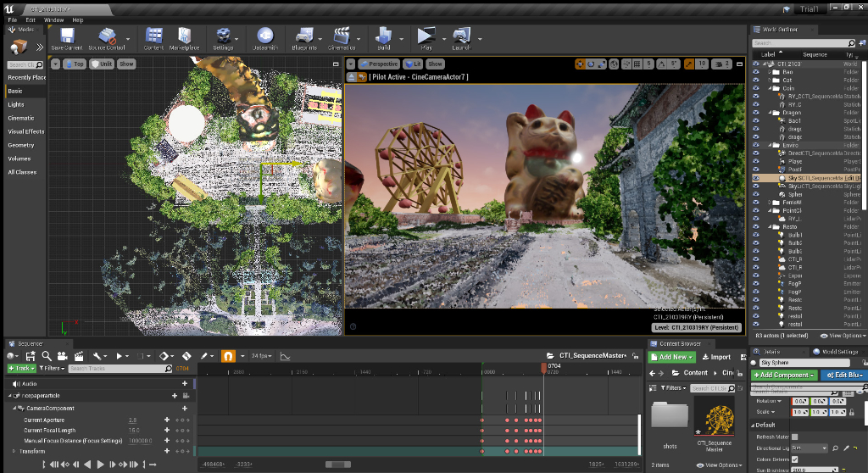Open the Marketplace from the toolbar

click(x=184, y=36)
